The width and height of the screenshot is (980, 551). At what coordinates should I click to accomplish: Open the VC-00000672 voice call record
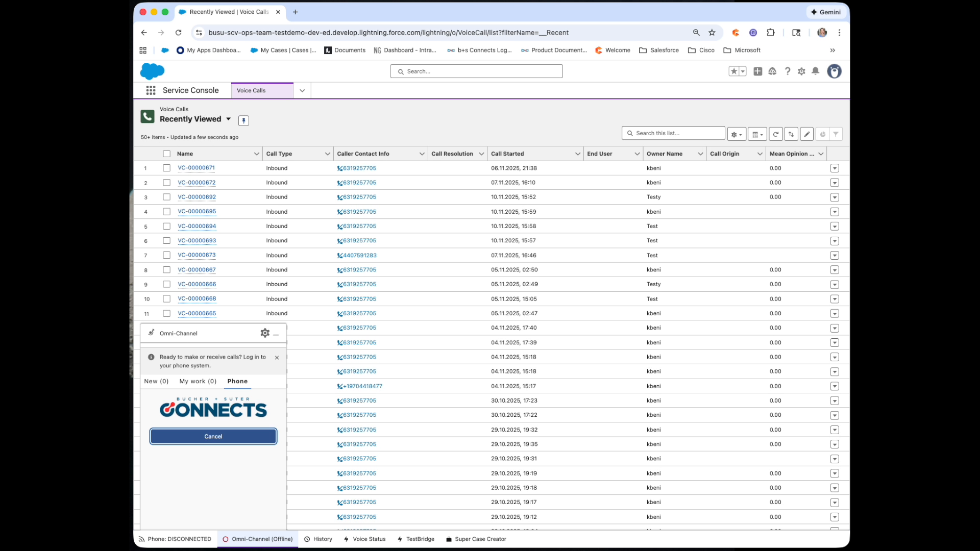tap(197, 182)
